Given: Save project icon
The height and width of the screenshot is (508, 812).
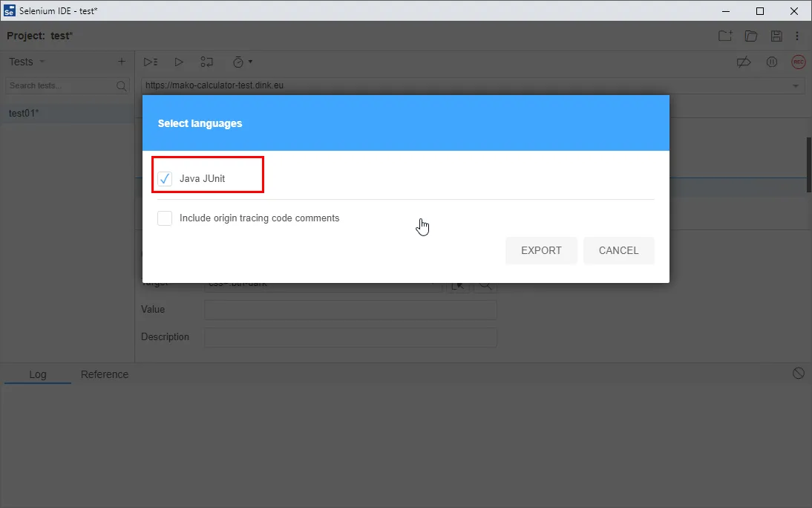Looking at the screenshot, I should [x=776, y=36].
